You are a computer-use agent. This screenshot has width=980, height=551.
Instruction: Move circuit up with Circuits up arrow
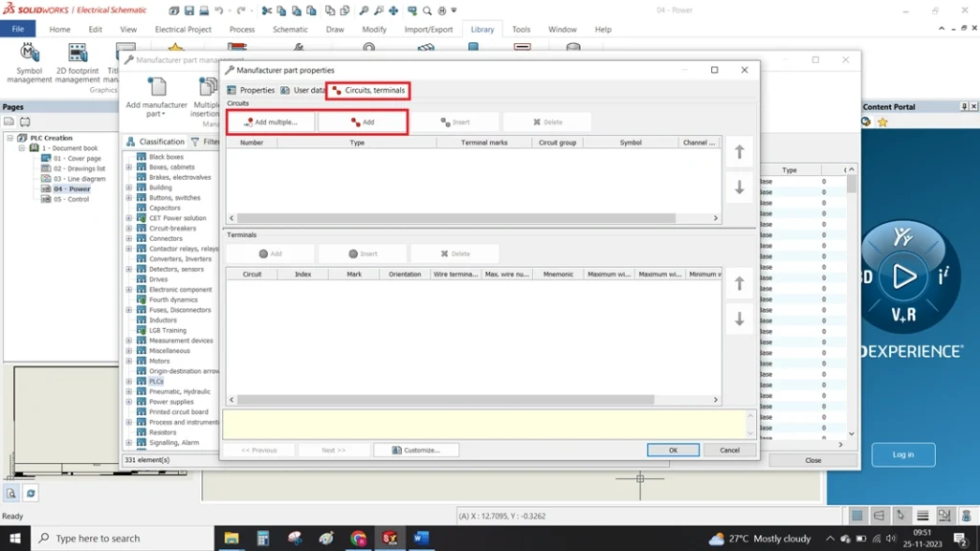point(740,152)
